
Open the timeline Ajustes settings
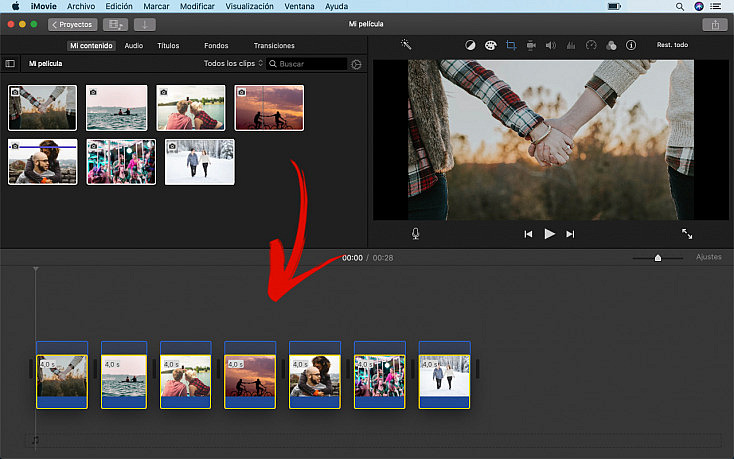point(709,257)
